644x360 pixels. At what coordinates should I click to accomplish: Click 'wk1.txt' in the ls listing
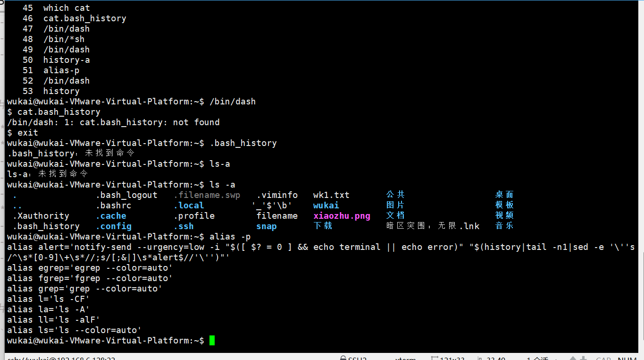pos(331,195)
